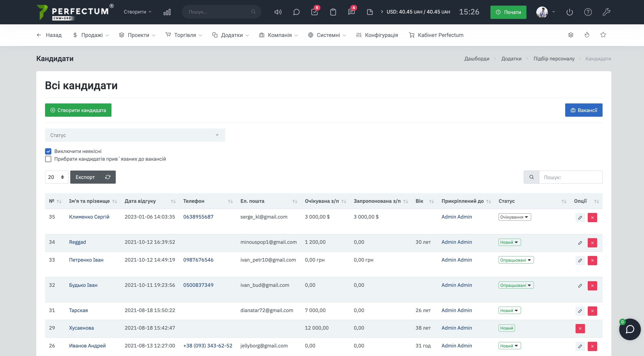The width and height of the screenshot is (644, 356).
Task: Open the floating live chat widget
Action: (630, 329)
